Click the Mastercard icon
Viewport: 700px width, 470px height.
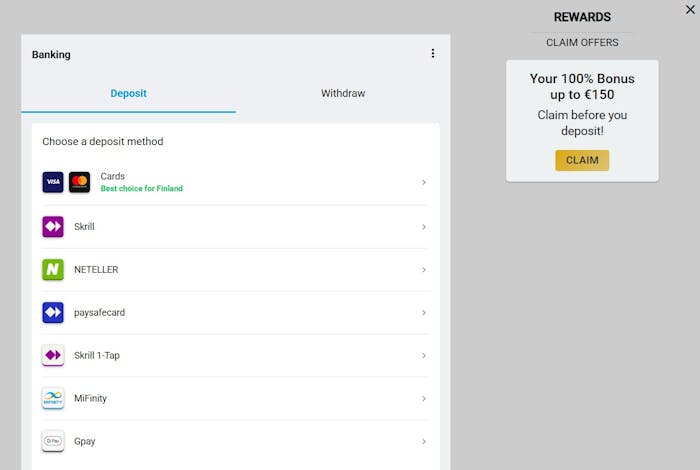[80, 182]
